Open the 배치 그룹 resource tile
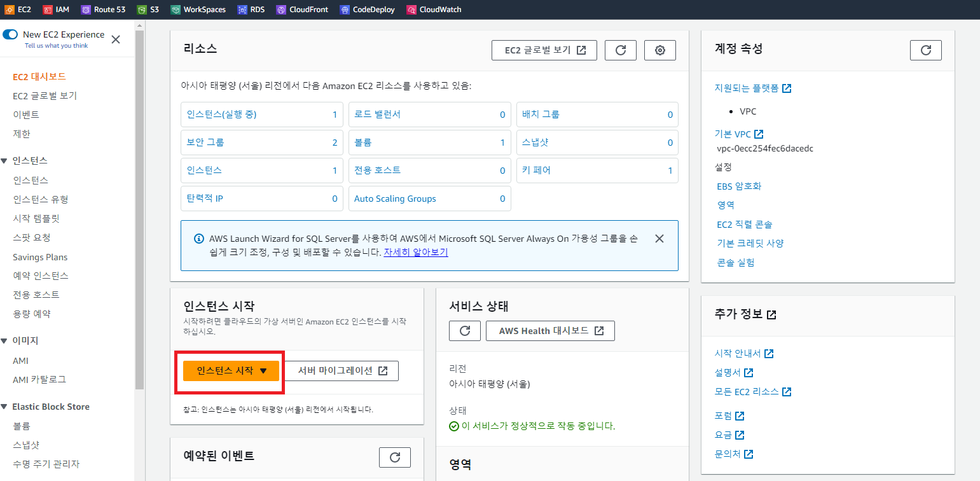The height and width of the screenshot is (481, 980). [597, 115]
